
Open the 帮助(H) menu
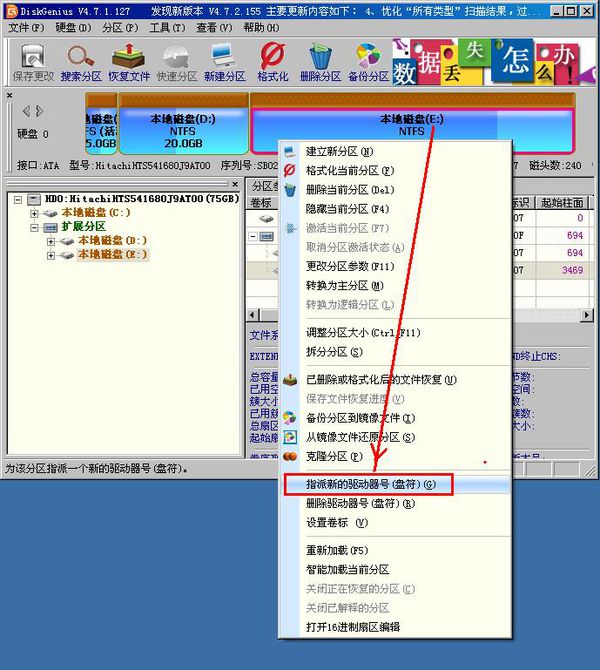point(261,28)
